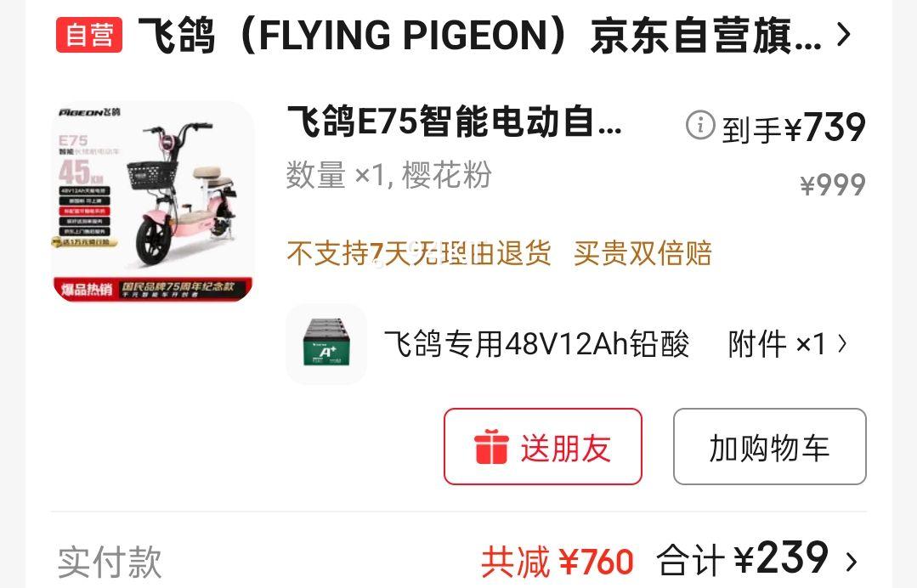Expand the 附件 ×1 accessory arrow
The height and width of the screenshot is (588, 917).
[x=842, y=343]
